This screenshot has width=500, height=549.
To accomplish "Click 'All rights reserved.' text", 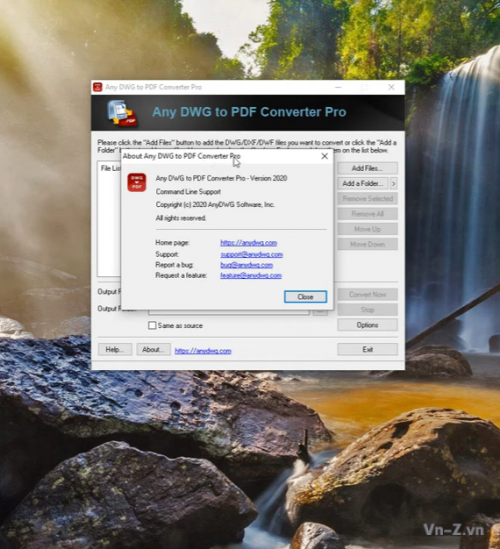I will point(181,218).
